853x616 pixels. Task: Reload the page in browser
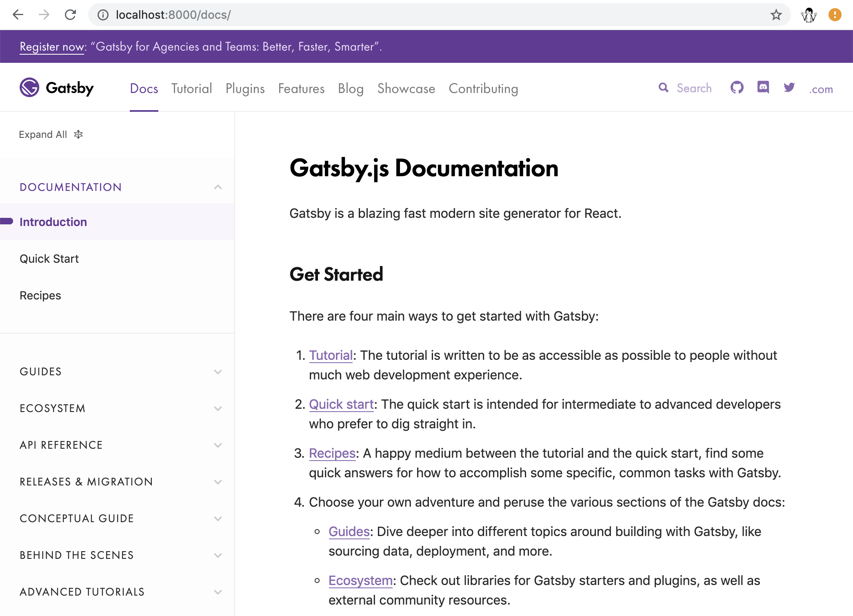[x=70, y=15]
